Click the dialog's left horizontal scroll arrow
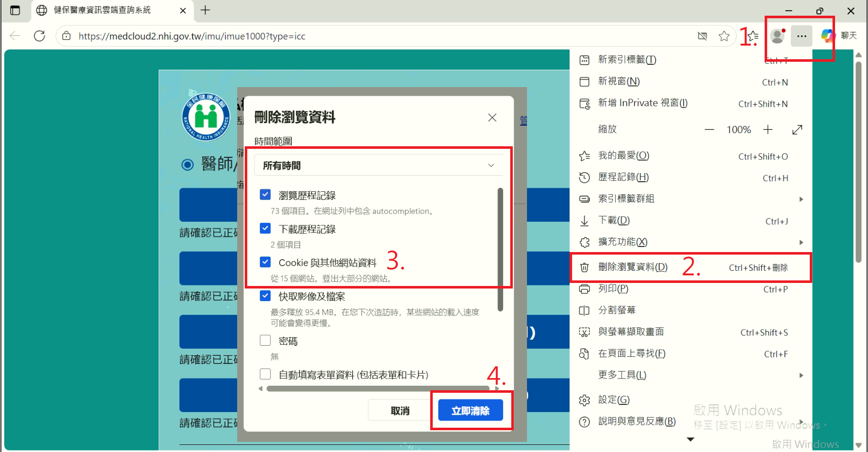Viewport: 868px width, 452px height. pyautogui.click(x=260, y=389)
